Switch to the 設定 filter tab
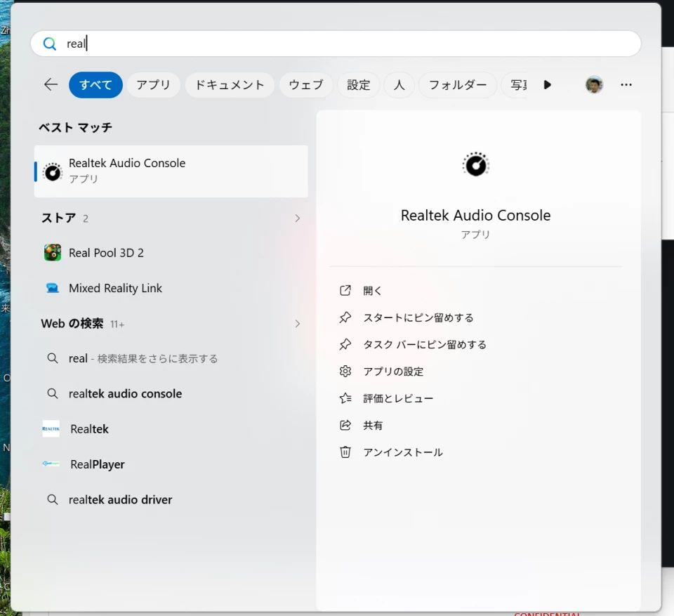674x616 pixels. (359, 85)
